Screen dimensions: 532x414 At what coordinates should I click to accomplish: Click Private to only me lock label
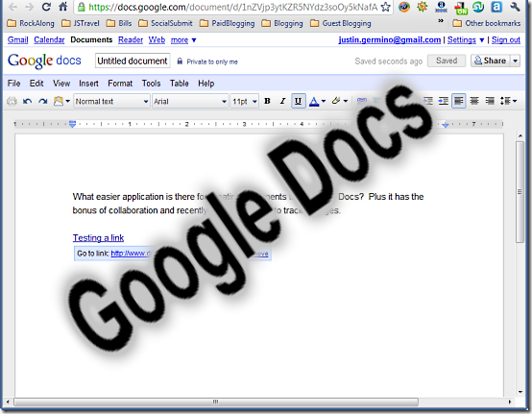(x=207, y=61)
